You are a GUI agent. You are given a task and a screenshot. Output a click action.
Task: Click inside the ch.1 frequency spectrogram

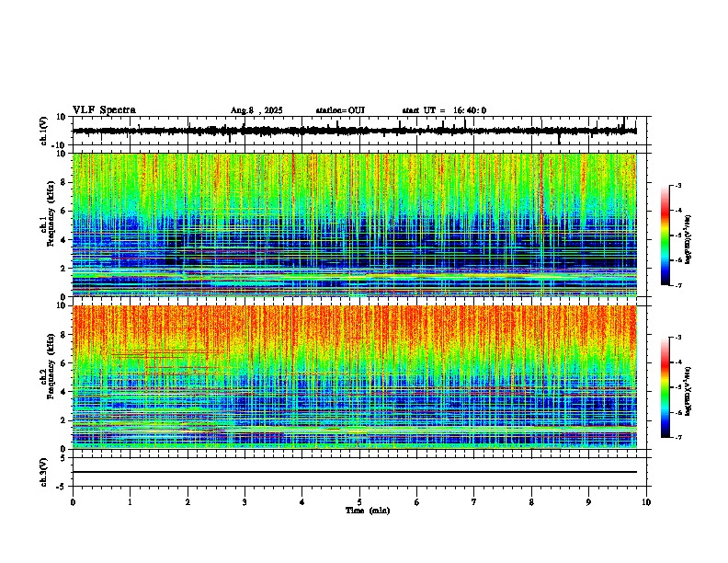pyautogui.click(x=355, y=224)
